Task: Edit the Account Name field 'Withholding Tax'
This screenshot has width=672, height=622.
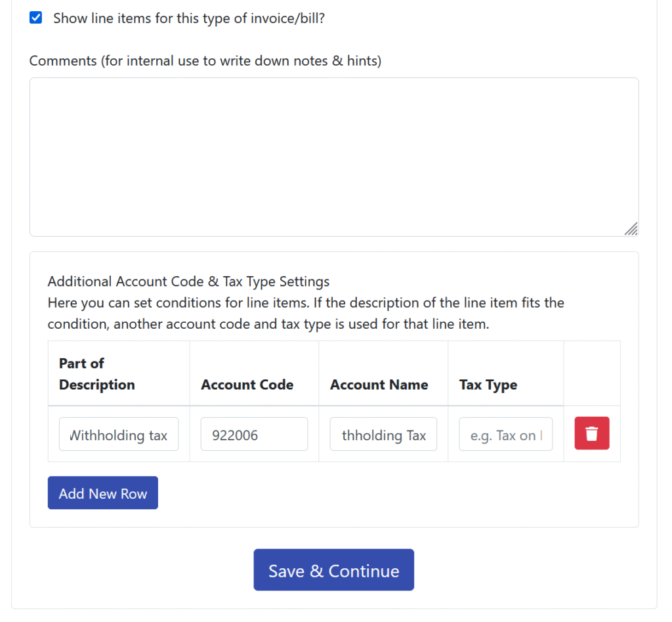Action: pos(383,434)
